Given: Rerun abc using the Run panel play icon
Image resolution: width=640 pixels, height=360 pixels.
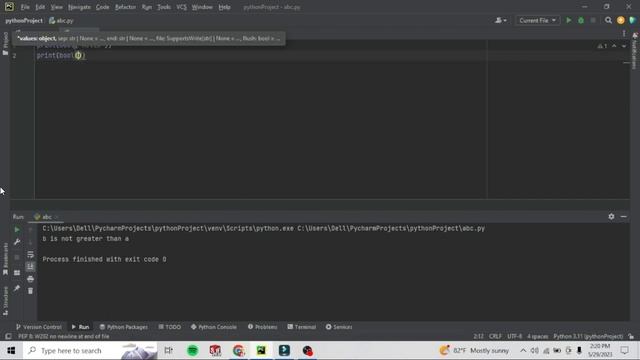Looking at the screenshot, I should pyautogui.click(x=17, y=230).
